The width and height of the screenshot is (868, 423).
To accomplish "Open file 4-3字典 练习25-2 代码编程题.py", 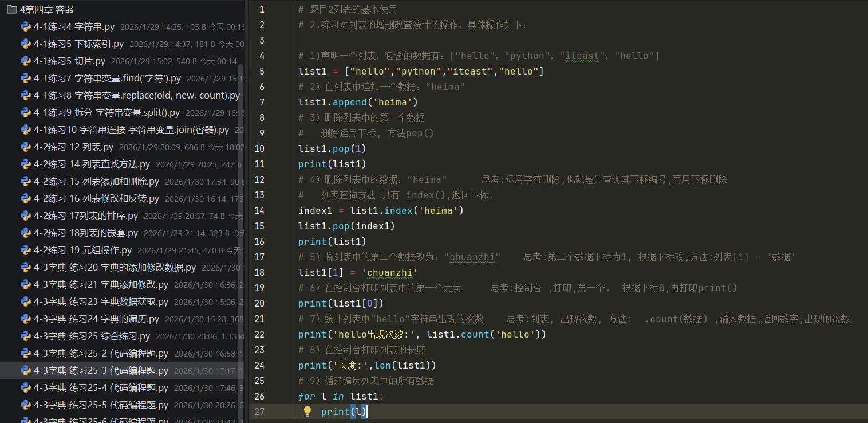I will (101, 353).
